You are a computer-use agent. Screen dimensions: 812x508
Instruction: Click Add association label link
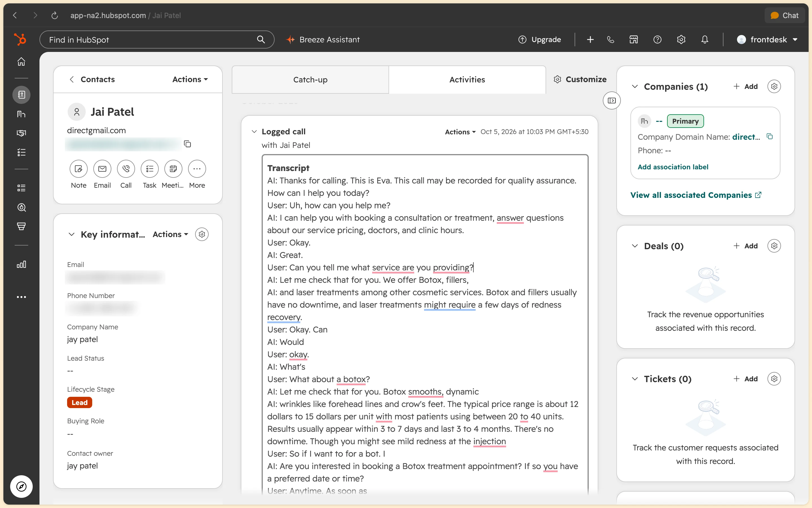click(x=673, y=167)
